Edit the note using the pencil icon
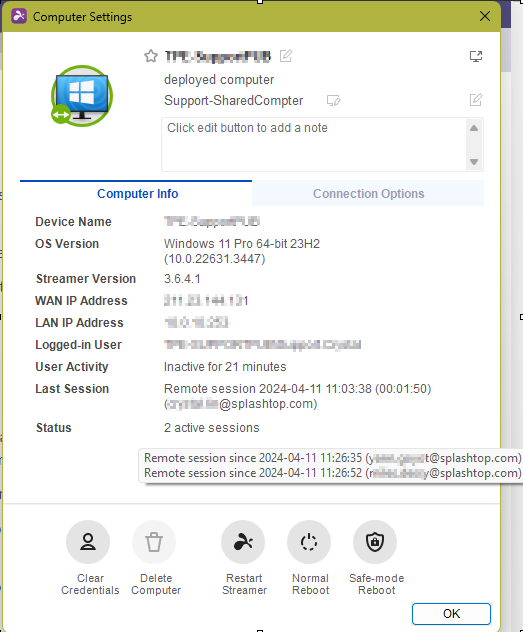This screenshot has height=632, width=523. (x=476, y=100)
